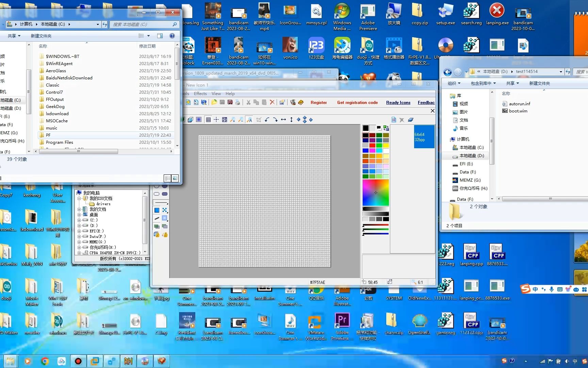The image size is (588, 368).
Task: Cut selection with the scissors icon
Action: [x=248, y=102]
